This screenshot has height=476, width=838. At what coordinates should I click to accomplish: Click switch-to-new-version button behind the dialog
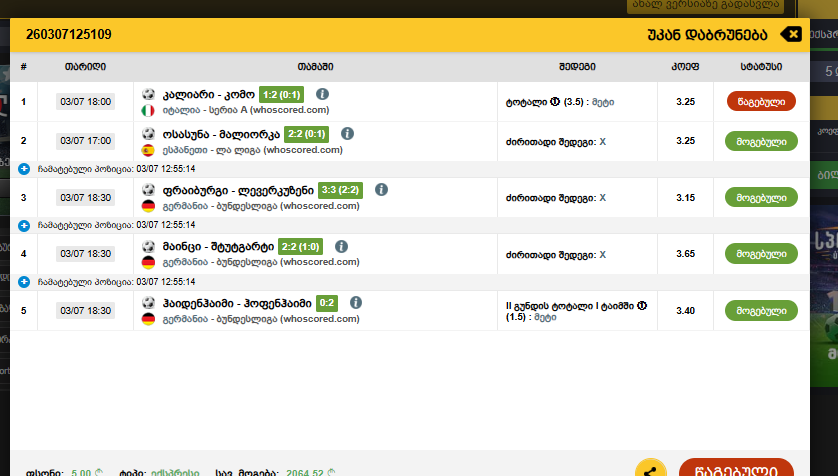[705, 5]
